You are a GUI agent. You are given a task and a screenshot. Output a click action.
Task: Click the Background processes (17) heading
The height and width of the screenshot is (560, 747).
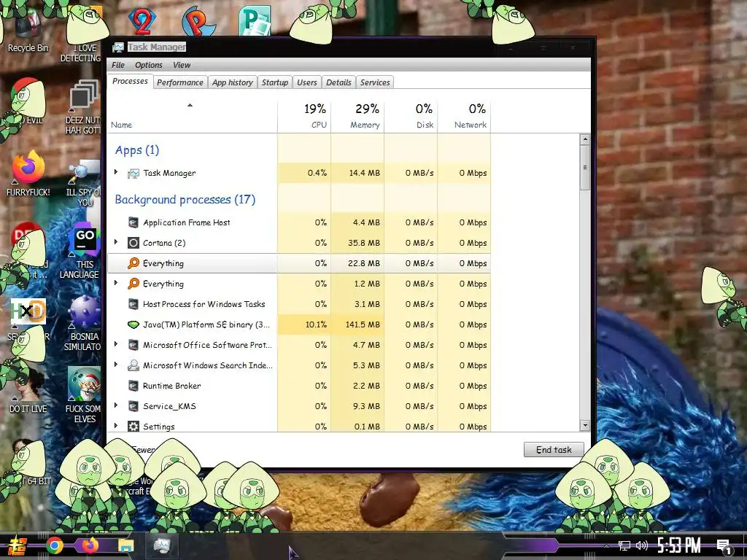(185, 200)
